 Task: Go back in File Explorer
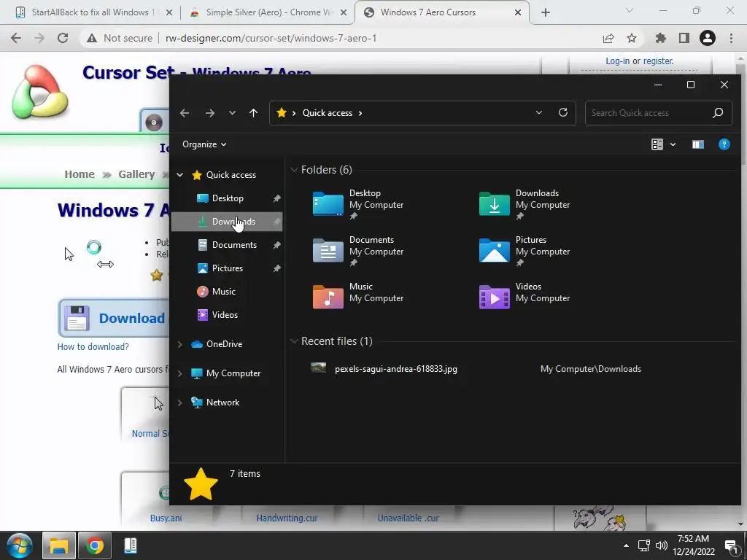tap(185, 113)
